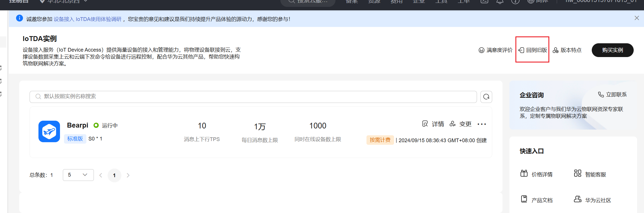The image size is (644, 213).
Task: Click the smiley icon beside 满意度评价
Action: [x=482, y=50]
